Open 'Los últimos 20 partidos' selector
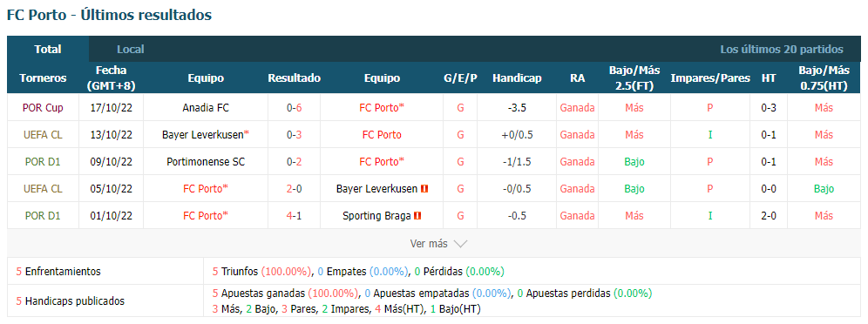The width and height of the screenshot is (868, 324). tap(782, 49)
